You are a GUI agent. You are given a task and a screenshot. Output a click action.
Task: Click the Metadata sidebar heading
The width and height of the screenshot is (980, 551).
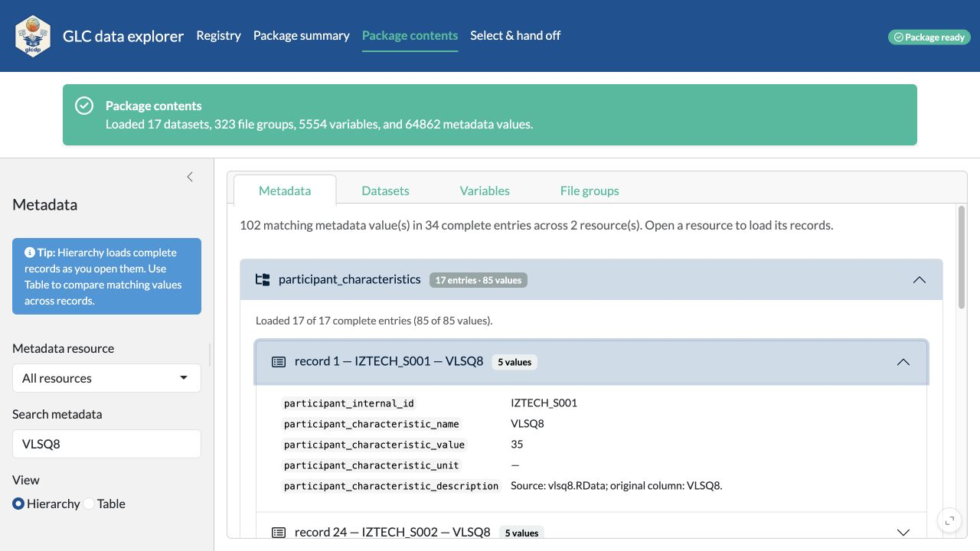(44, 205)
